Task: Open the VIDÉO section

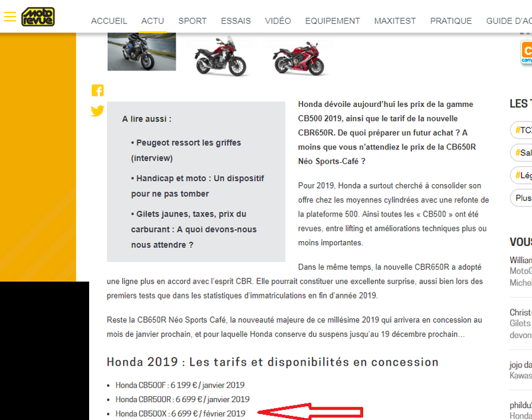Action: [x=278, y=21]
